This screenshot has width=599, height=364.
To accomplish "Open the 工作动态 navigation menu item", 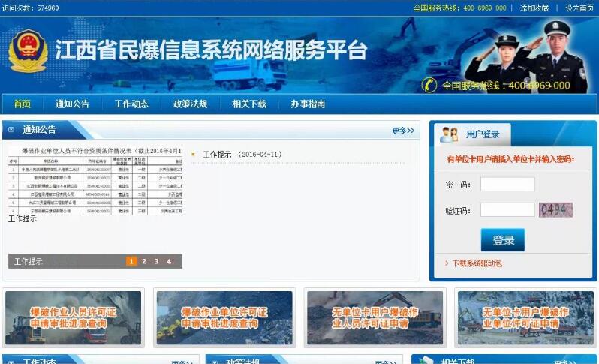I will 131,104.
